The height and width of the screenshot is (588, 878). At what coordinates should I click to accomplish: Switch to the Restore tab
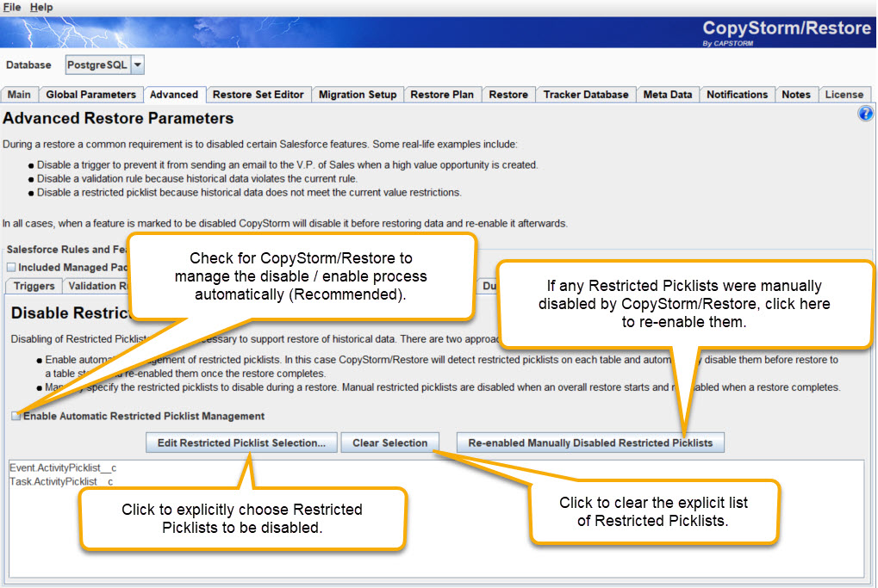[x=508, y=95]
